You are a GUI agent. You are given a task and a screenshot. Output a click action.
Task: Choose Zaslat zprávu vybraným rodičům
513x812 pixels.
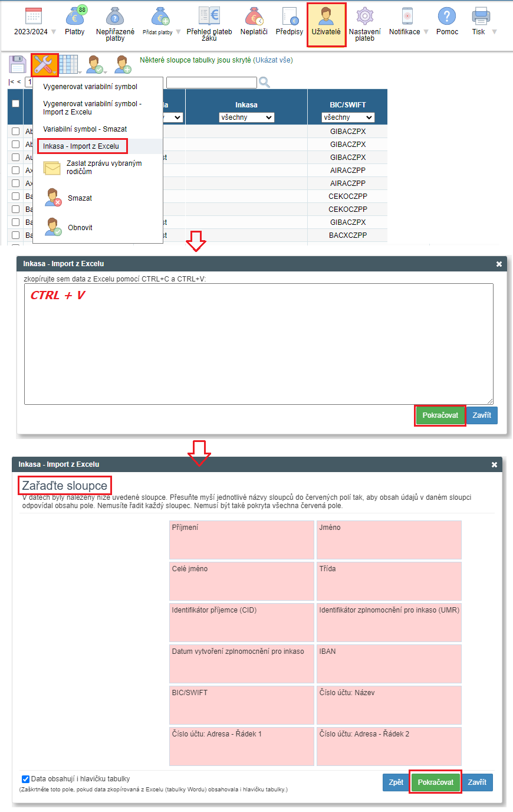click(98, 168)
